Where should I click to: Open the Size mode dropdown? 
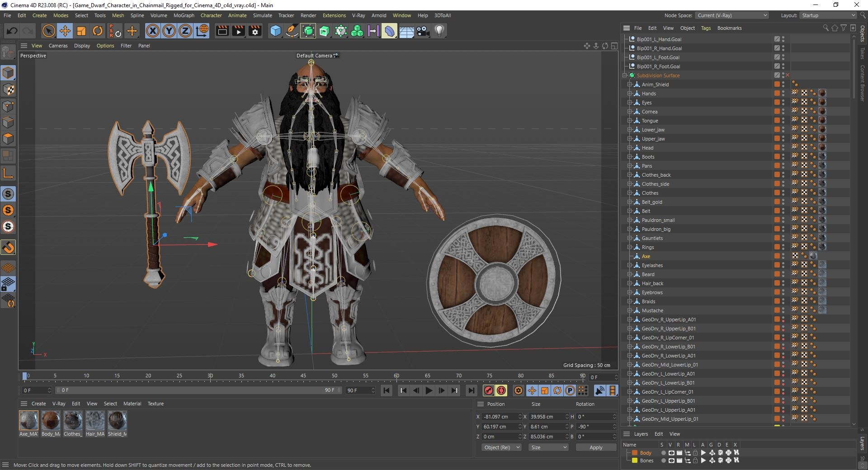548,447
